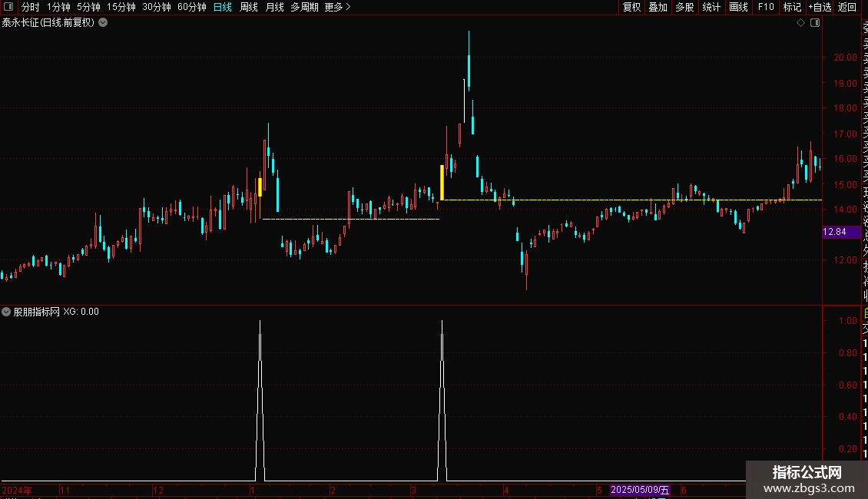This screenshot has width=868, height=499.
Task: Click the window layout icon on main chart
Action: [815, 23]
